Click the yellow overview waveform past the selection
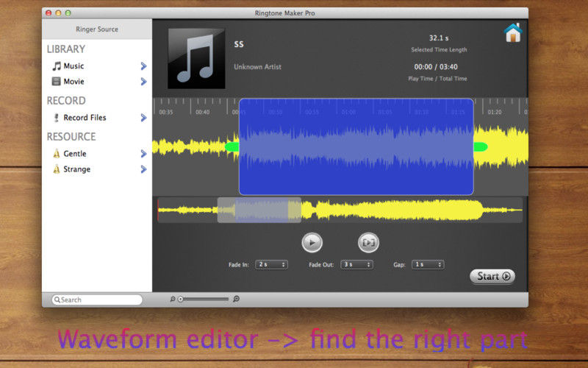 (412, 210)
